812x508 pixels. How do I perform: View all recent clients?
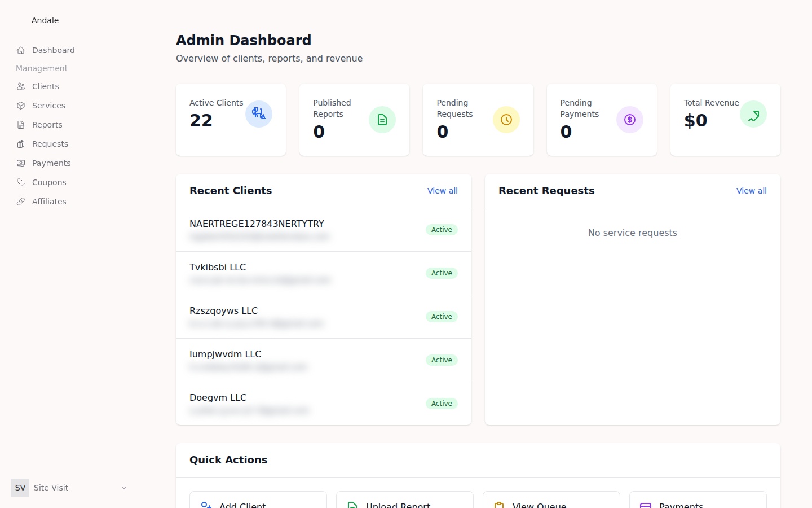coord(443,191)
